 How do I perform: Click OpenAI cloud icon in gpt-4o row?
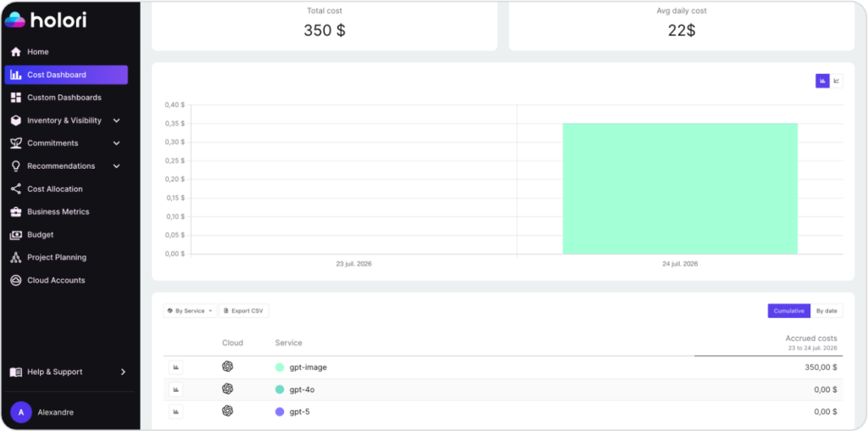(227, 389)
